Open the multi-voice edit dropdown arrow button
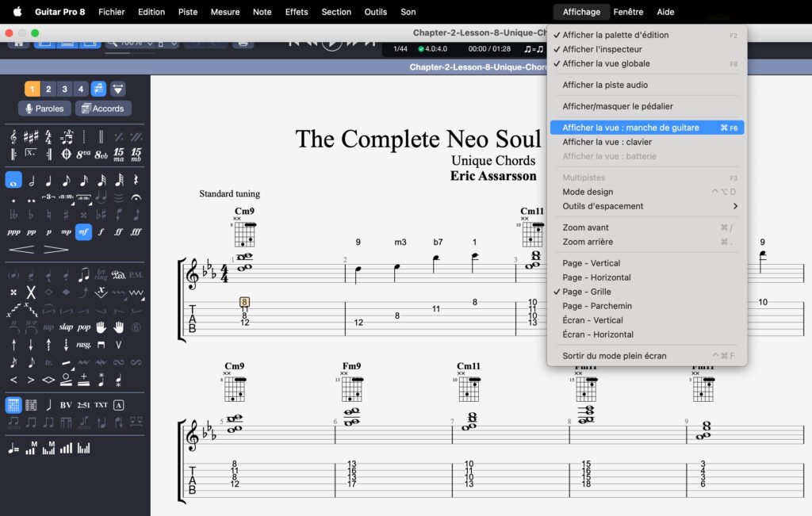The height and width of the screenshot is (516, 812). [x=117, y=89]
